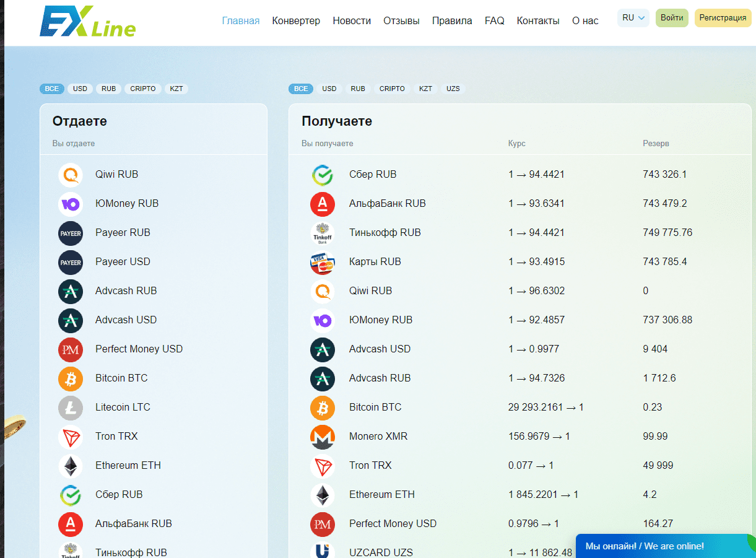Open the О нас page
756x558 pixels.
coord(585,20)
